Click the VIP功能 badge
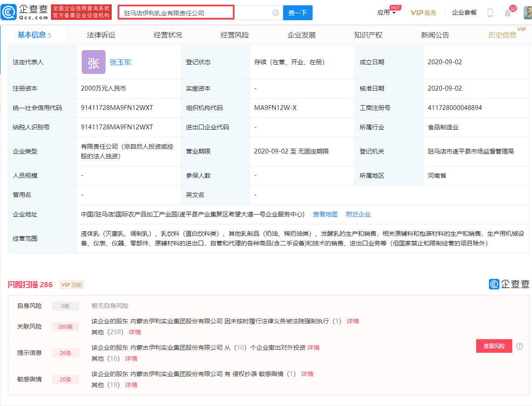Viewport: 532px width, 406px height. (72, 285)
